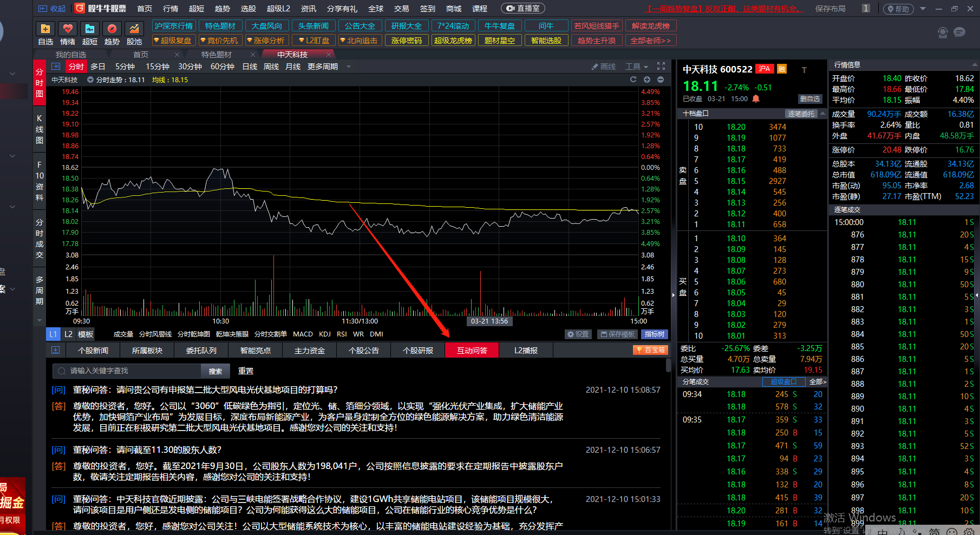Click the 帮助 help lightbulb button
This screenshot has height=535, width=980.
tap(898, 9)
